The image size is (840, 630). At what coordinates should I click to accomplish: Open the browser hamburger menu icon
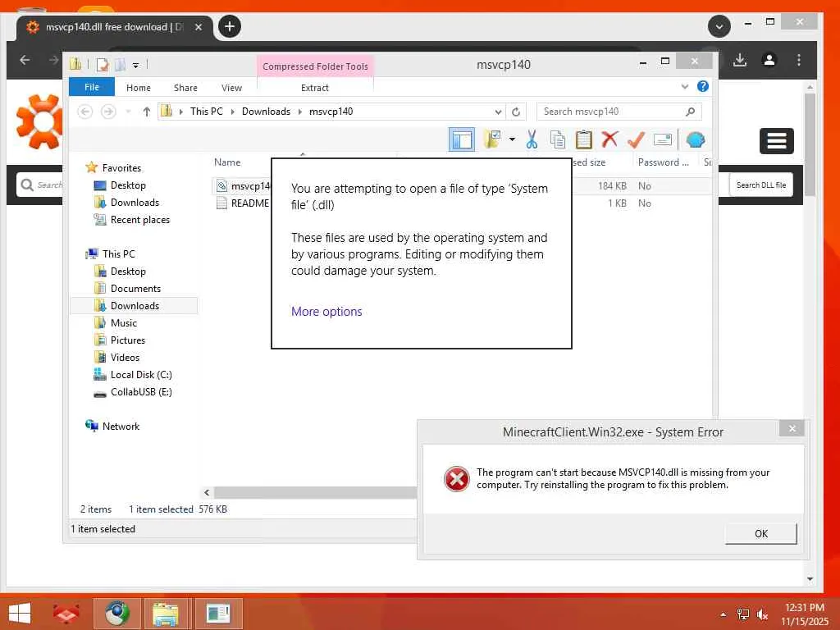click(776, 141)
